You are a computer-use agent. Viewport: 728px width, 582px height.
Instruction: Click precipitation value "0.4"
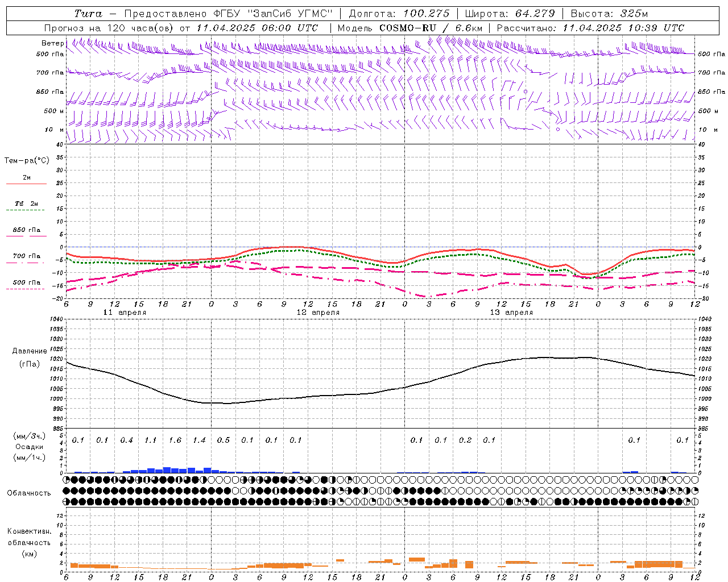coord(126,440)
